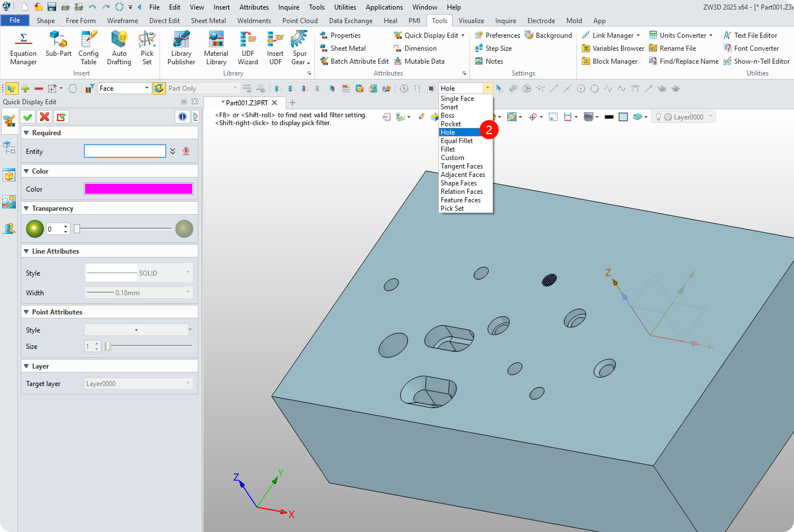Collapse the Line Attributes section
This screenshot has width=794, height=532.
(x=26, y=251)
